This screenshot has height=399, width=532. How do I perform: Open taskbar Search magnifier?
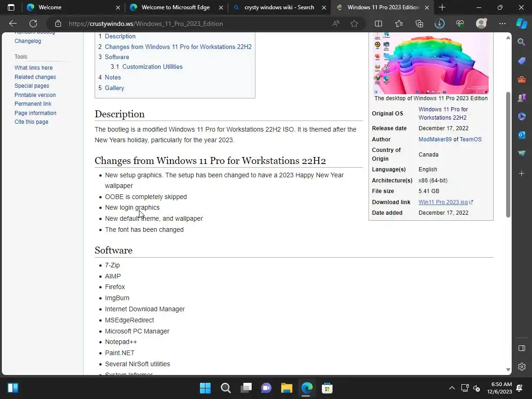pyautogui.click(x=226, y=388)
